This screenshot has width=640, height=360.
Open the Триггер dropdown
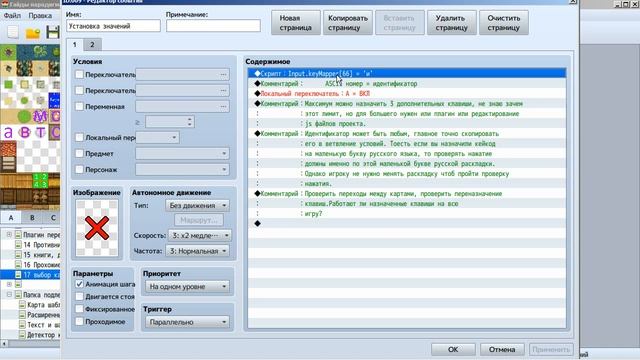(187, 322)
